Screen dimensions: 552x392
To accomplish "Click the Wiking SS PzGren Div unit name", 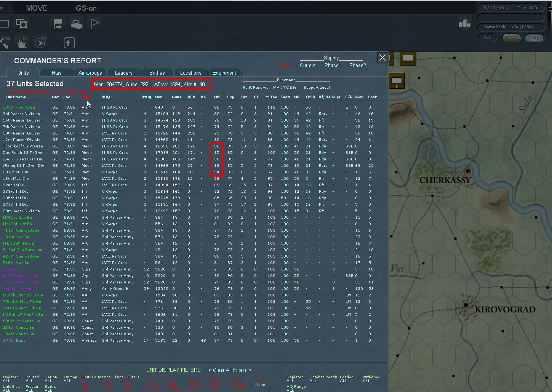I will [24, 166].
